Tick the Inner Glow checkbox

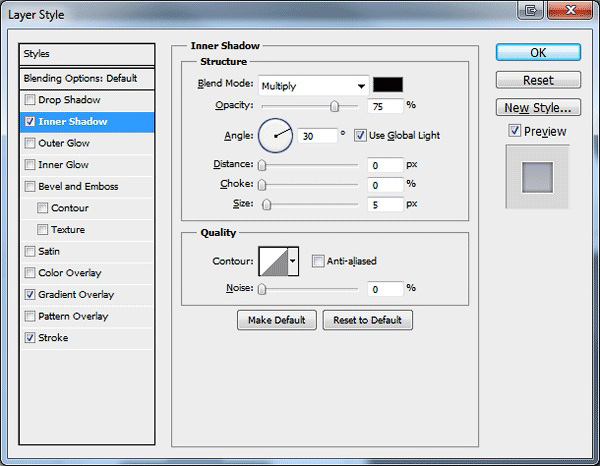(29, 165)
